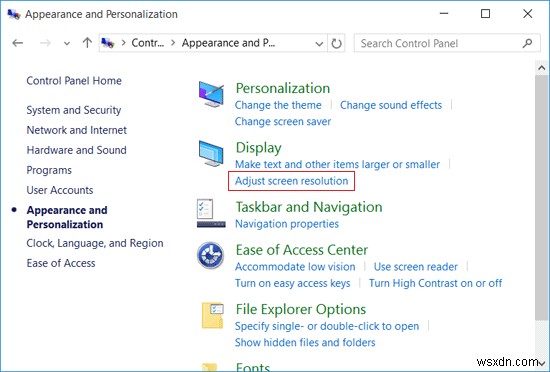Open Clock, Language, and Region
Viewport: 550px width, 372px height.
[x=95, y=243]
